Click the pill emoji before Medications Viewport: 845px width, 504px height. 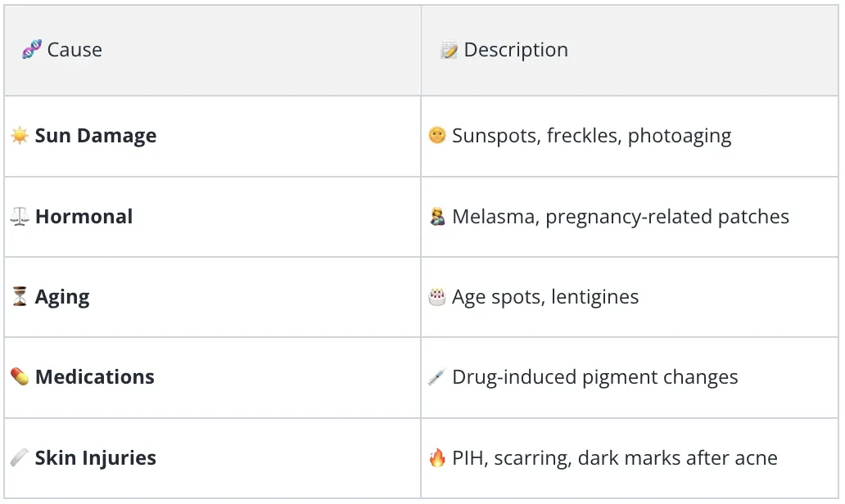(x=20, y=377)
